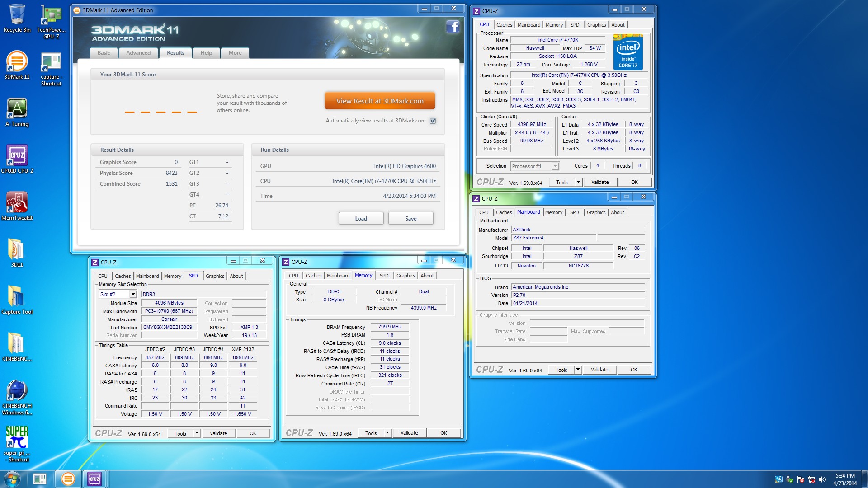
Task: Launch CPUID CPU-Z desktop icon
Action: pyautogui.click(x=17, y=159)
